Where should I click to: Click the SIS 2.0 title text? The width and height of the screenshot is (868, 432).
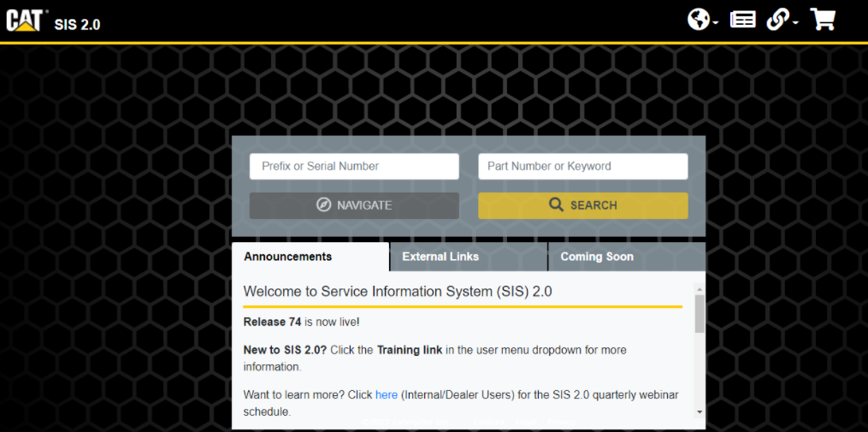[x=78, y=24]
